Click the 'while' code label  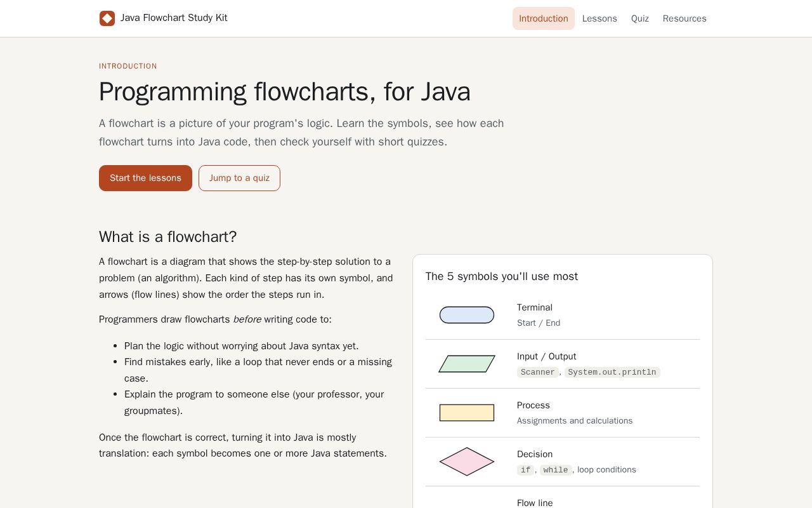556,470
